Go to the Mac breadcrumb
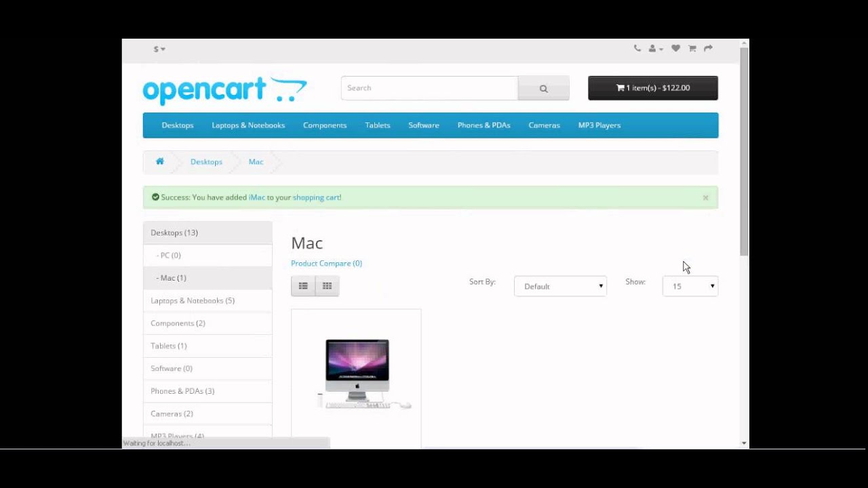 tap(256, 162)
